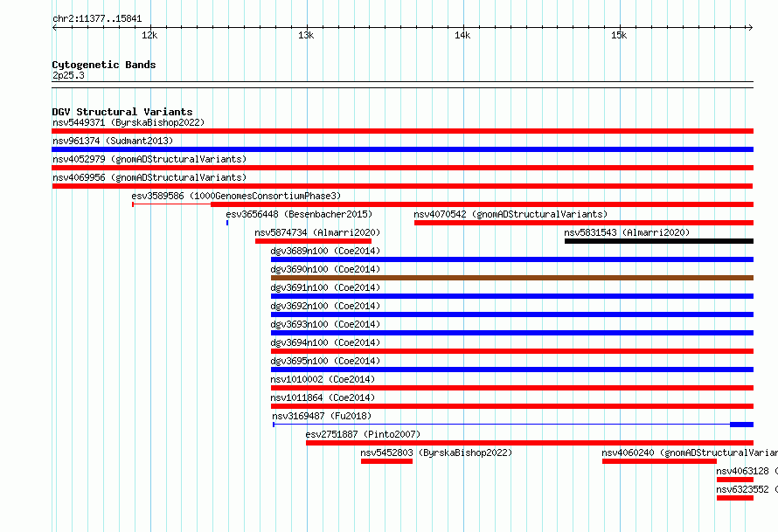Click the black nsv5831543 variant bar
The image size is (778, 532).
[659, 241]
